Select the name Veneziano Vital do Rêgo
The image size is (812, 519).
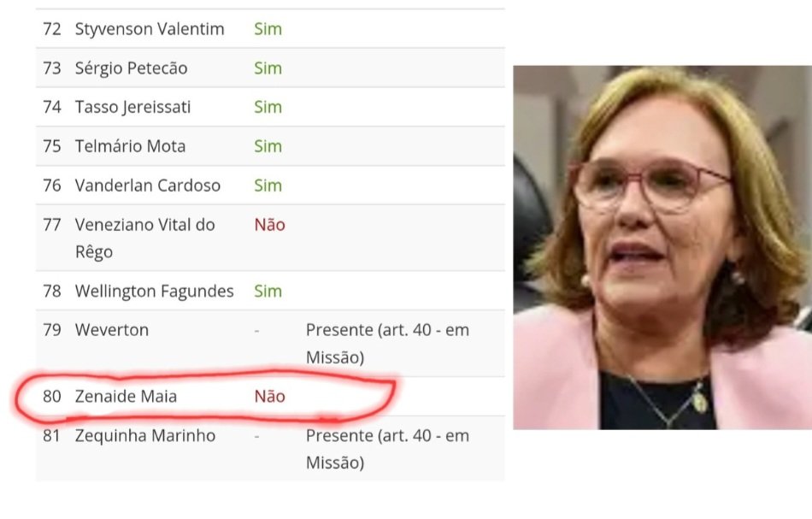coord(145,239)
